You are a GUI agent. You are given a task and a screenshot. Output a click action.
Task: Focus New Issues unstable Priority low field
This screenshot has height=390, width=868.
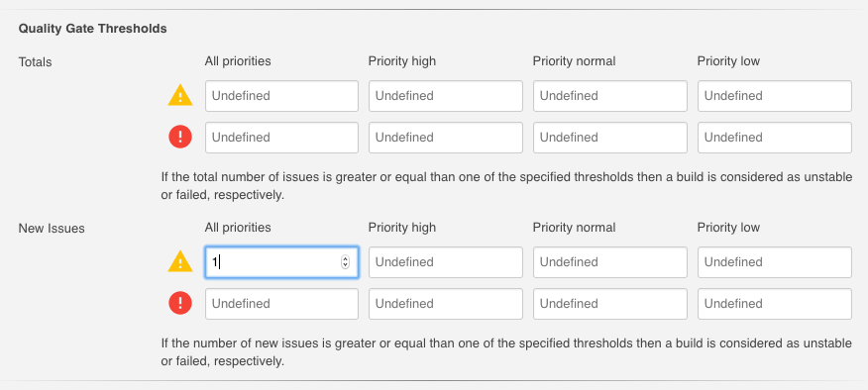click(x=775, y=262)
